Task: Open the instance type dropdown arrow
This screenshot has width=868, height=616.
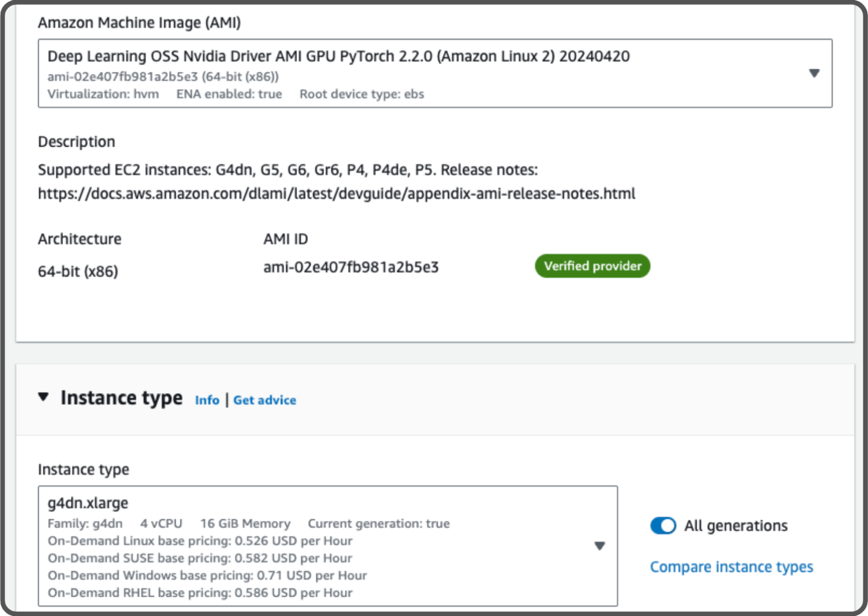Action: coord(599,546)
